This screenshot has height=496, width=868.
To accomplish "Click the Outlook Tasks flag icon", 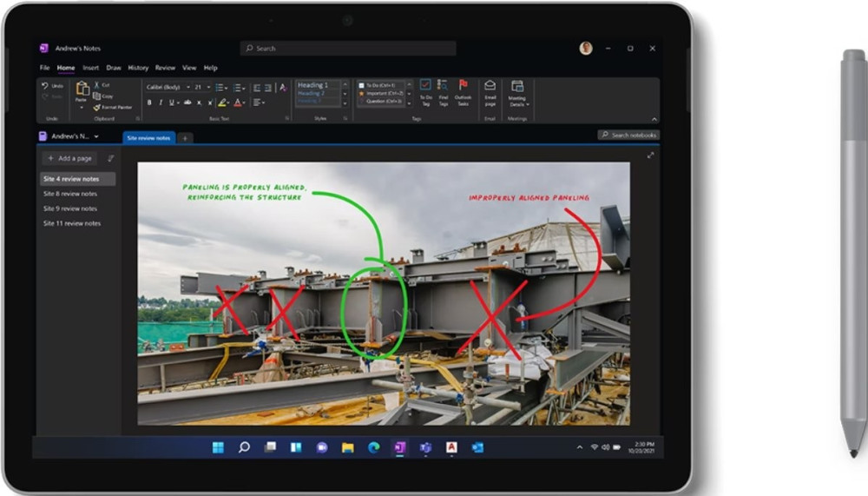I will 463,85.
